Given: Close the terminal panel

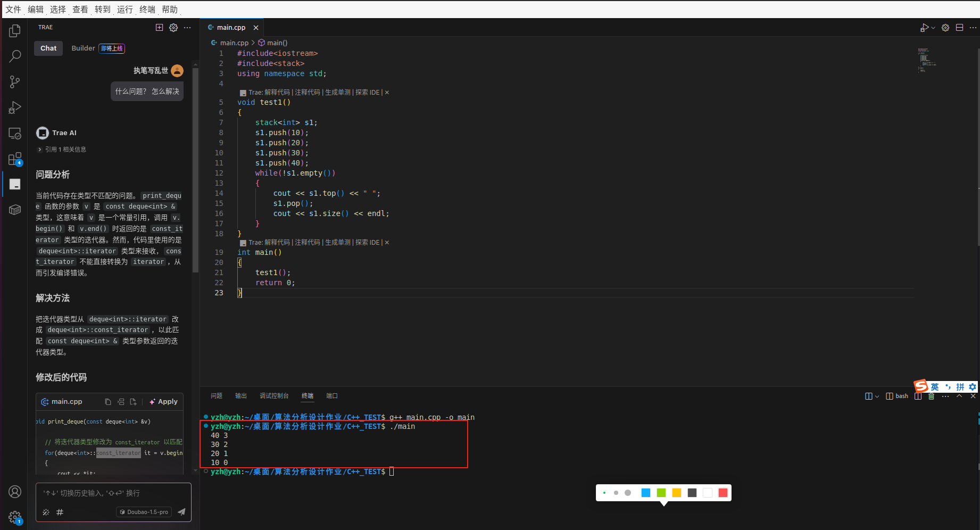Looking at the screenshot, I should pos(973,396).
